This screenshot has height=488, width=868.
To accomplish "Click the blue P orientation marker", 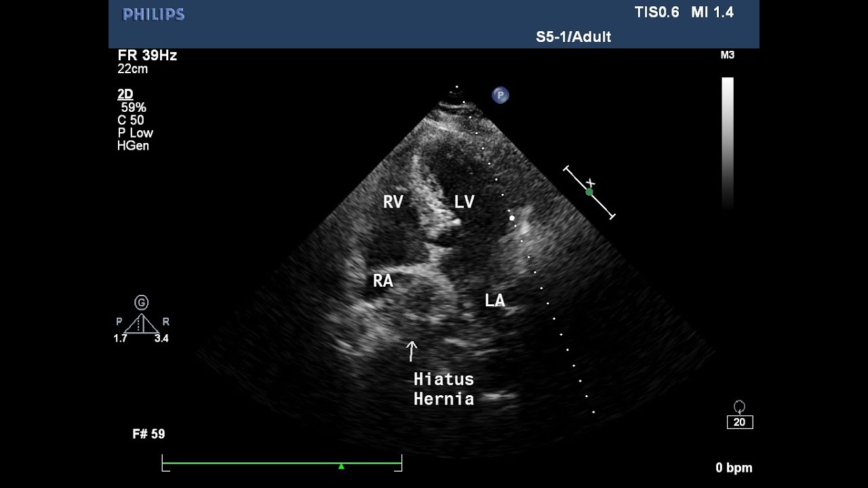I will [500, 96].
